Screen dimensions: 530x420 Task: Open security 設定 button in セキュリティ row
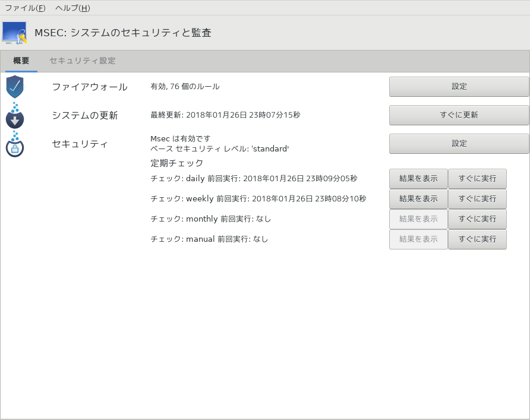(459, 144)
